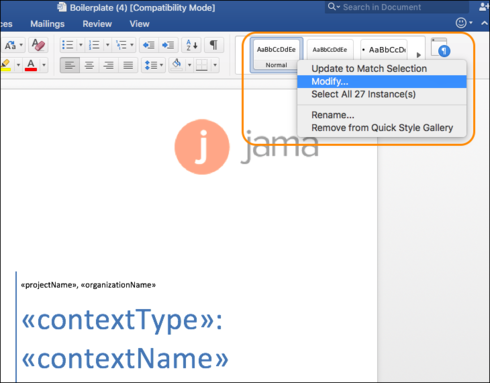Image resolution: width=490 pixels, height=383 pixels.
Task: Collapse the ribbon with the chevron
Action: pos(484,23)
